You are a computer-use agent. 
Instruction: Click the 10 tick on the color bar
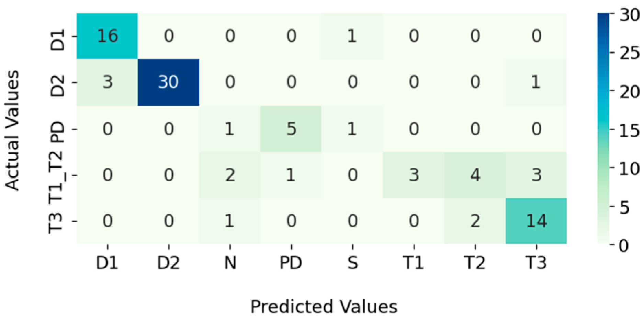(x=629, y=168)
